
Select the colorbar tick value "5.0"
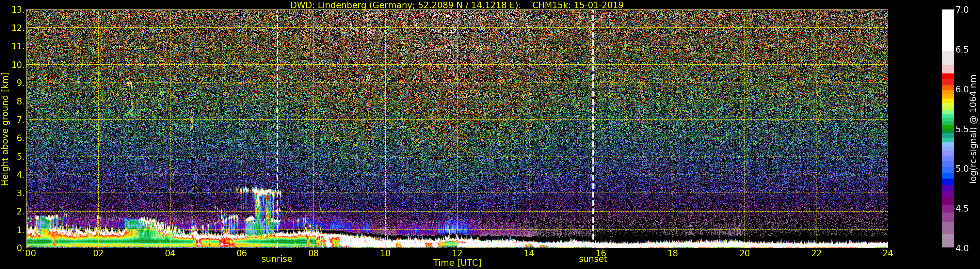pyautogui.click(x=962, y=168)
